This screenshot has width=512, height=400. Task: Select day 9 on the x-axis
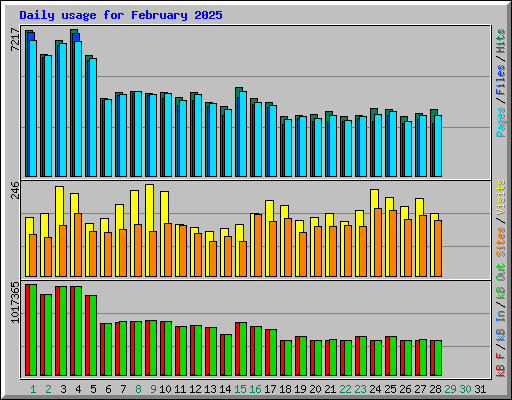[153, 389]
